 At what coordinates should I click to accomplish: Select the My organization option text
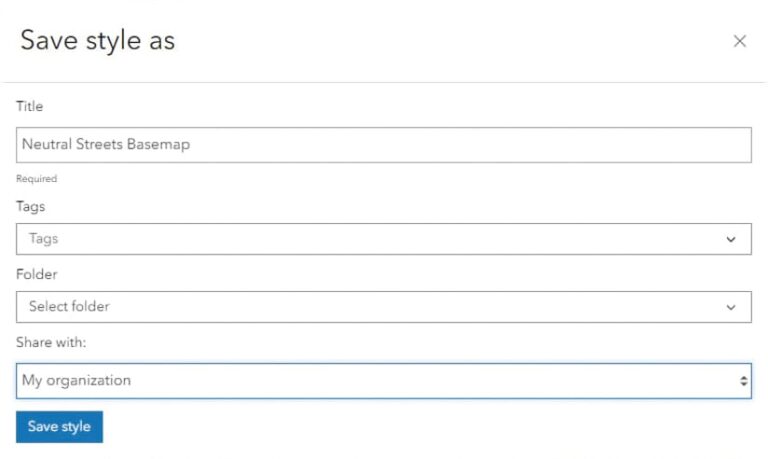pos(76,381)
